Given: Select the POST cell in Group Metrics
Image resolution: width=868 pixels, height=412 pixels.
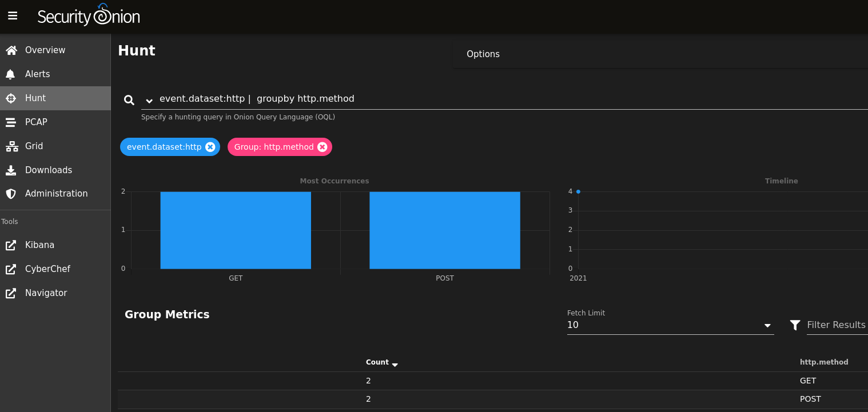Looking at the screenshot, I should tap(810, 399).
